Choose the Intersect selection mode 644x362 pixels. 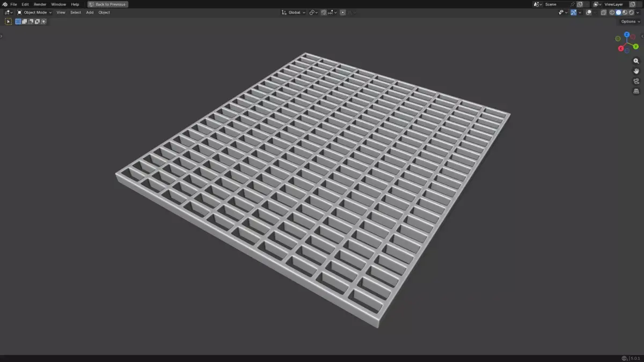tap(43, 21)
